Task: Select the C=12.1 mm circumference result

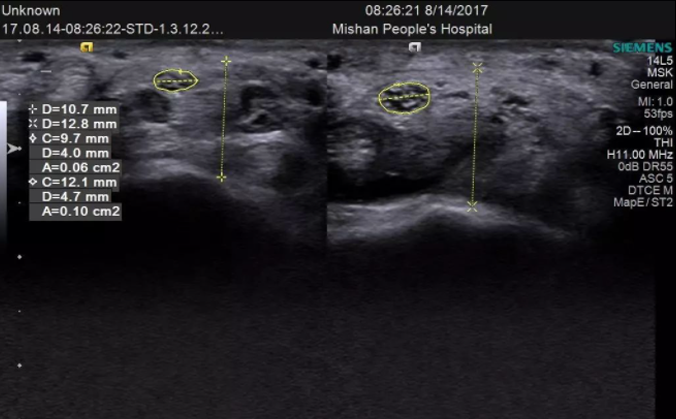Action: [x=74, y=183]
